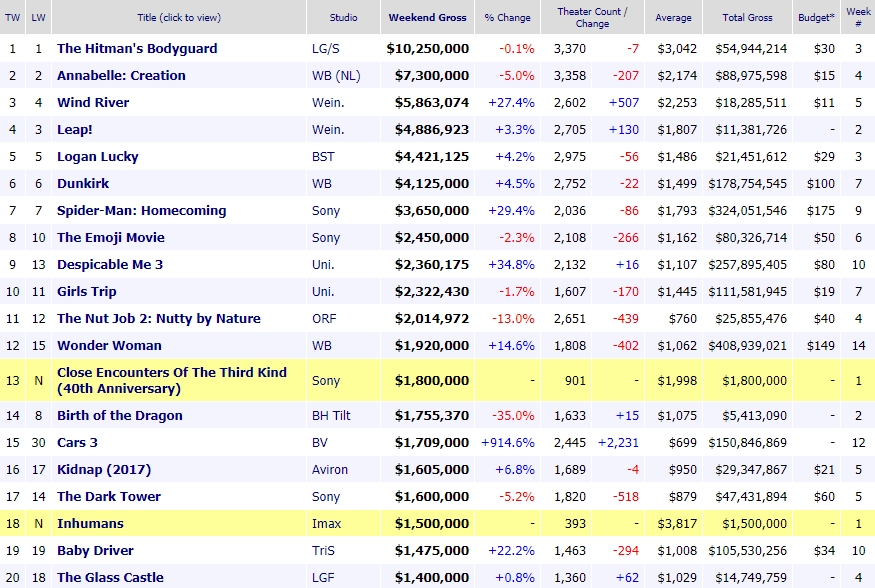This screenshot has width=875, height=588.
Task: Select the +2,231 theater change value
Action: click(618, 442)
